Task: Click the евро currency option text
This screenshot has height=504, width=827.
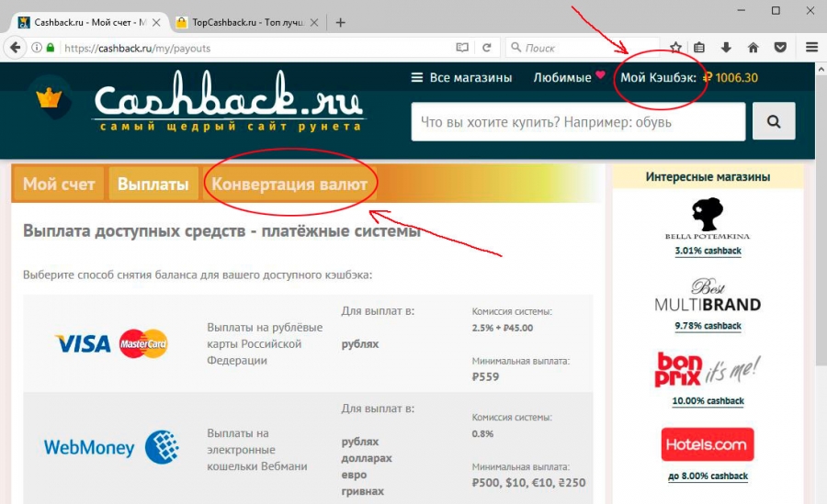Action: [x=354, y=475]
